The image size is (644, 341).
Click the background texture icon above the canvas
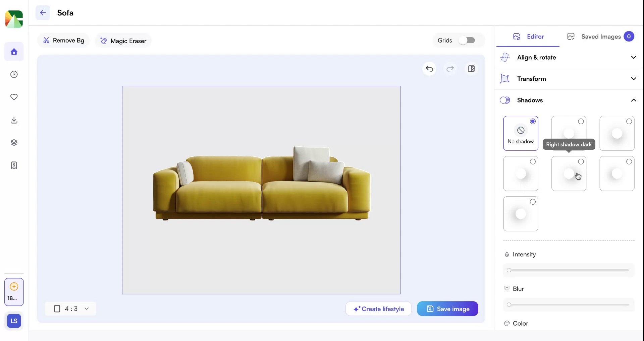pos(471,69)
